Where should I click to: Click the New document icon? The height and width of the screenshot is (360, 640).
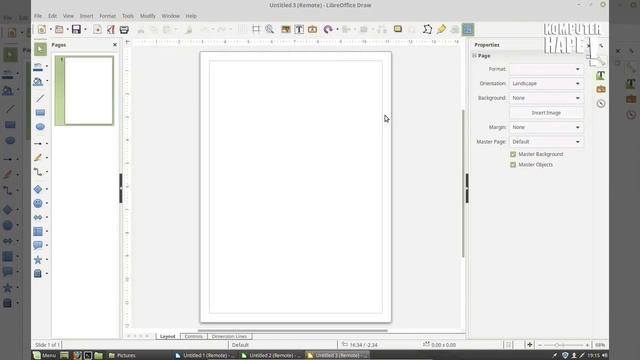tap(42, 29)
